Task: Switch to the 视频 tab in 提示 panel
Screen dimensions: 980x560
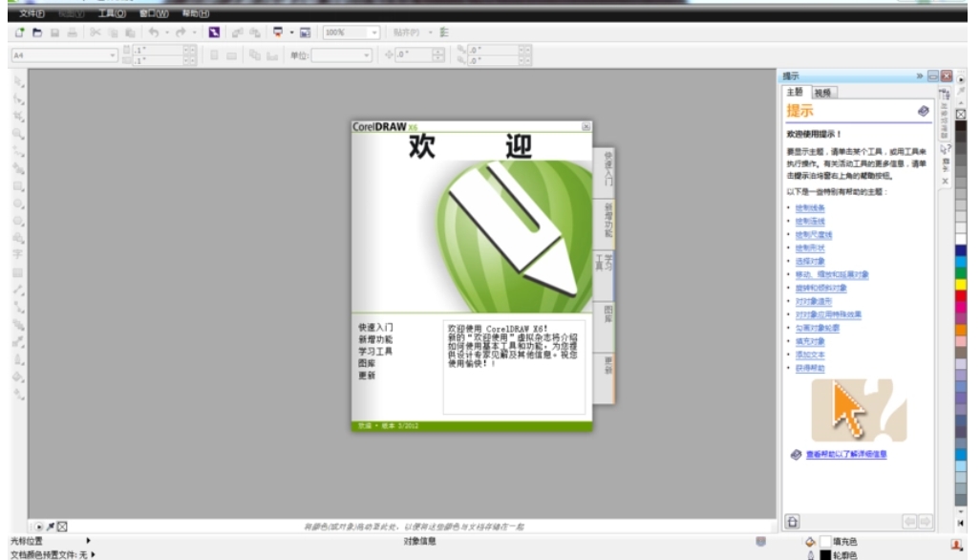Action: point(823,93)
